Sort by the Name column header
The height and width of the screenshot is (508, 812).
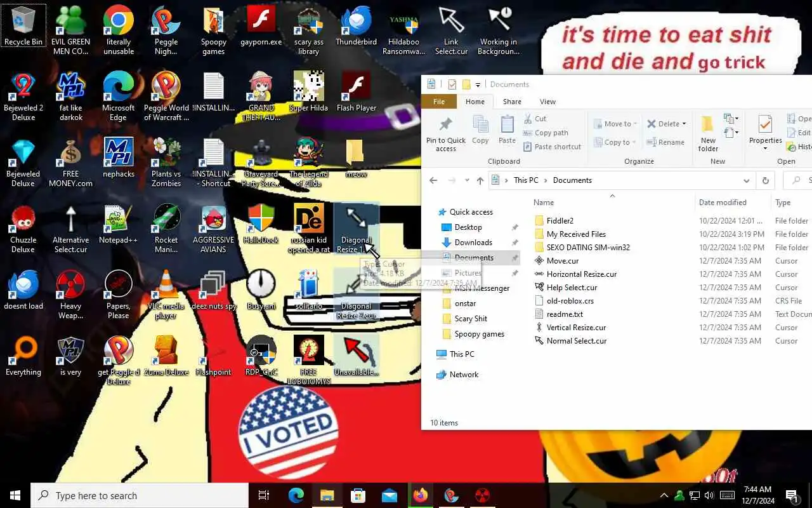pos(612,203)
